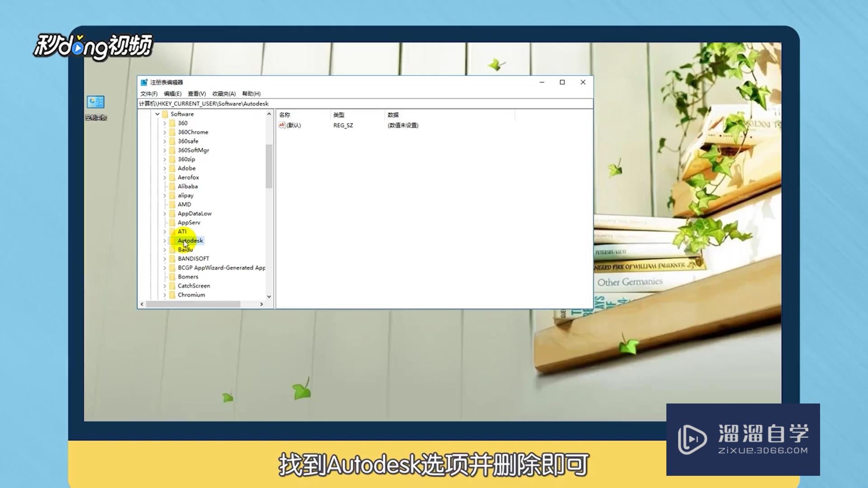
Task: Select the BANDISOFT registry key
Action: [193, 258]
